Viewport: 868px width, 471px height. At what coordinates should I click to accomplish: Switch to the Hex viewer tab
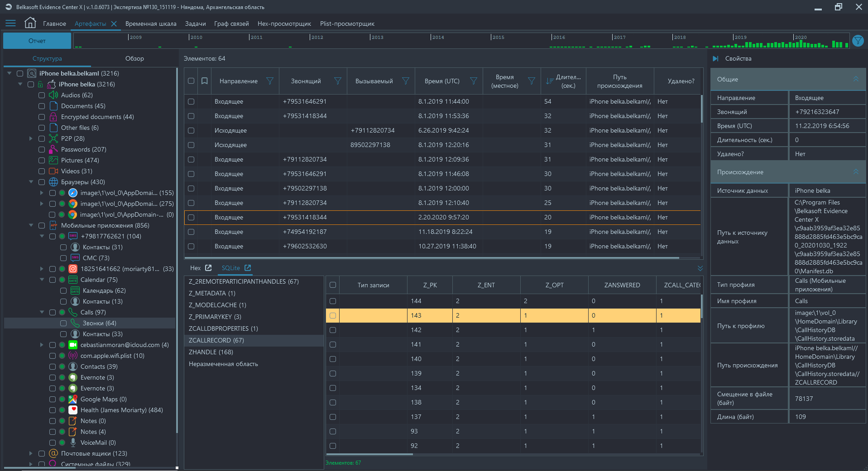click(195, 268)
